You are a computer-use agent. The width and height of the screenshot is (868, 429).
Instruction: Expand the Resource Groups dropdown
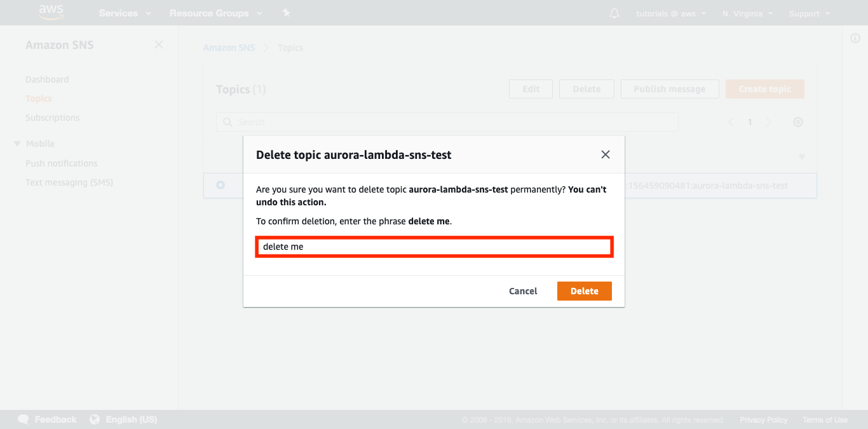click(x=215, y=13)
